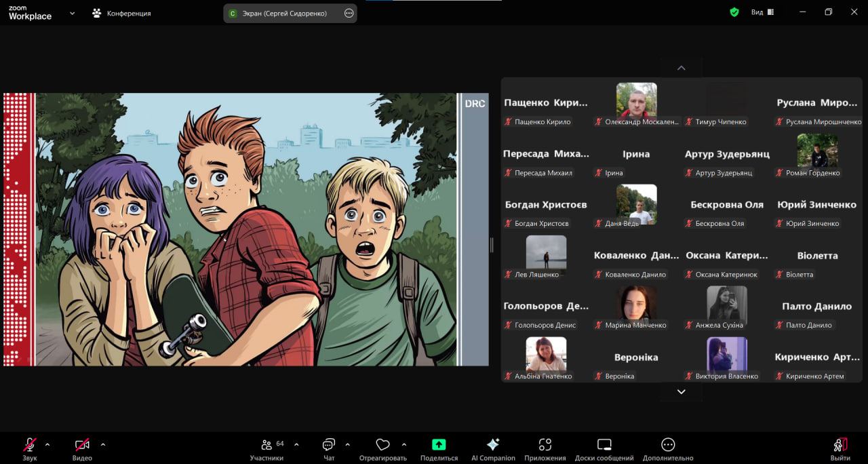Screen dimensions: 868x464
Task: Click the green encryption shield icon
Action: (x=734, y=12)
